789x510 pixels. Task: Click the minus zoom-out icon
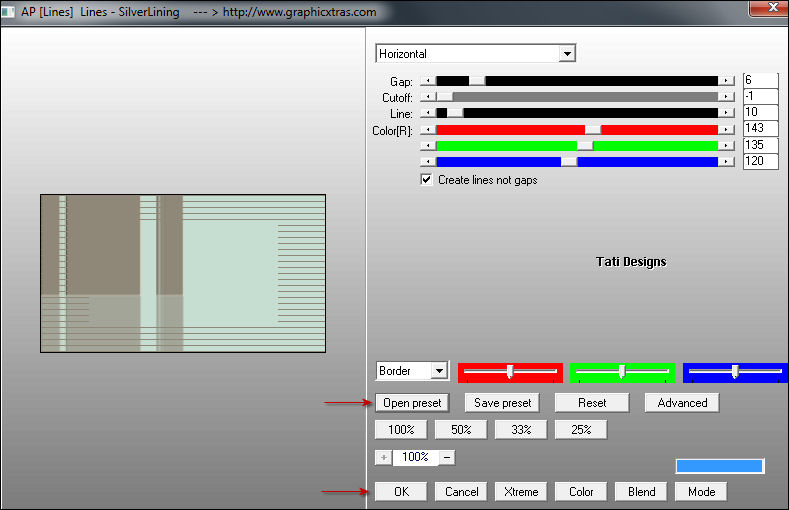click(x=446, y=457)
